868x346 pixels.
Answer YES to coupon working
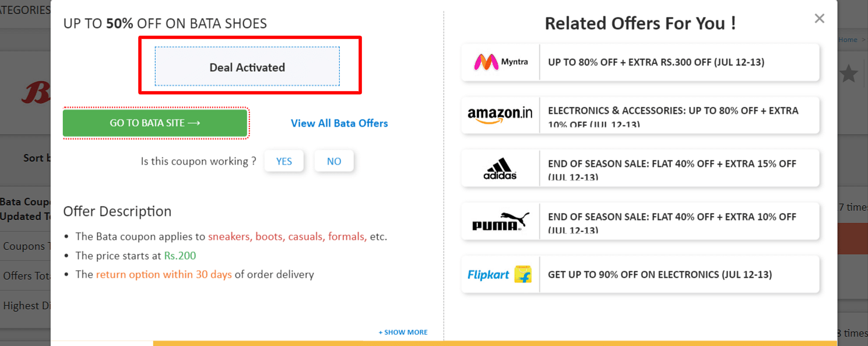pos(284,161)
